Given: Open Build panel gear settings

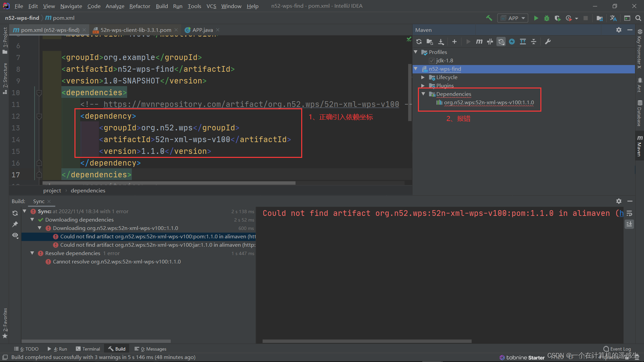Looking at the screenshot, I should point(619,201).
